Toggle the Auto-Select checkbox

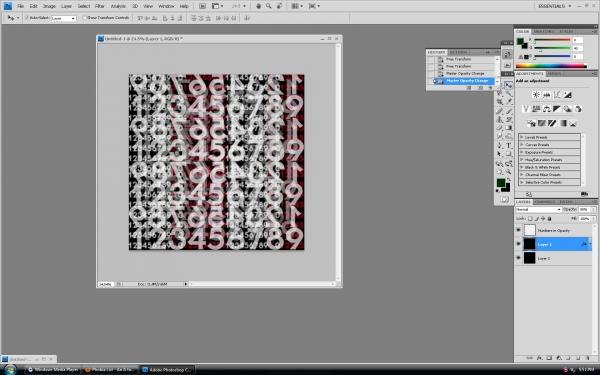pyautogui.click(x=27, y=18)
